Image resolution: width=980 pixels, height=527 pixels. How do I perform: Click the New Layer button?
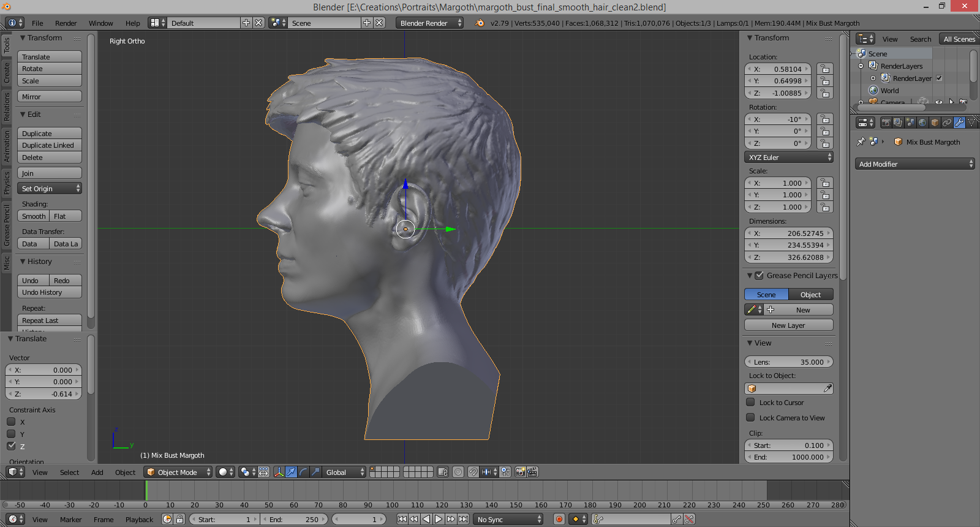click(x=788, y=325)
